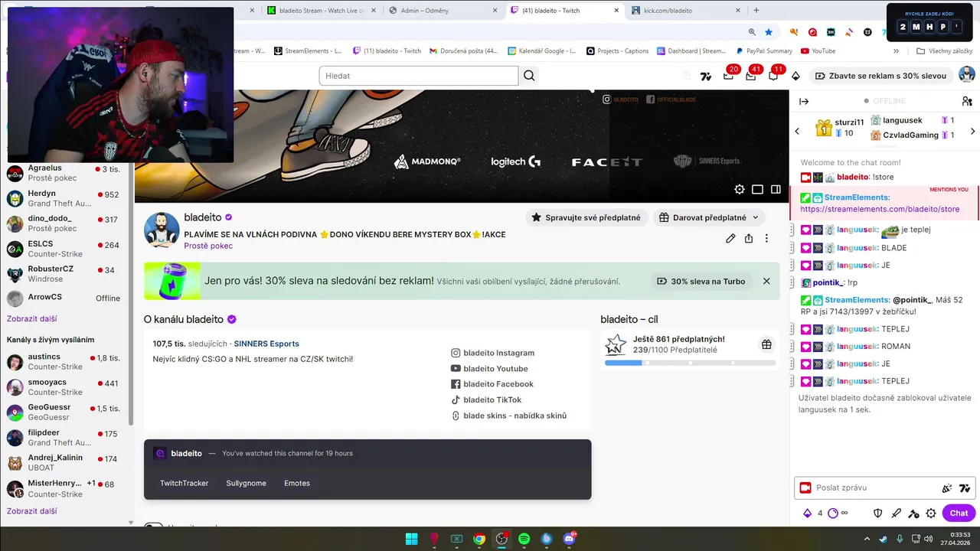Click the Hledat search field

pos(419,76)
